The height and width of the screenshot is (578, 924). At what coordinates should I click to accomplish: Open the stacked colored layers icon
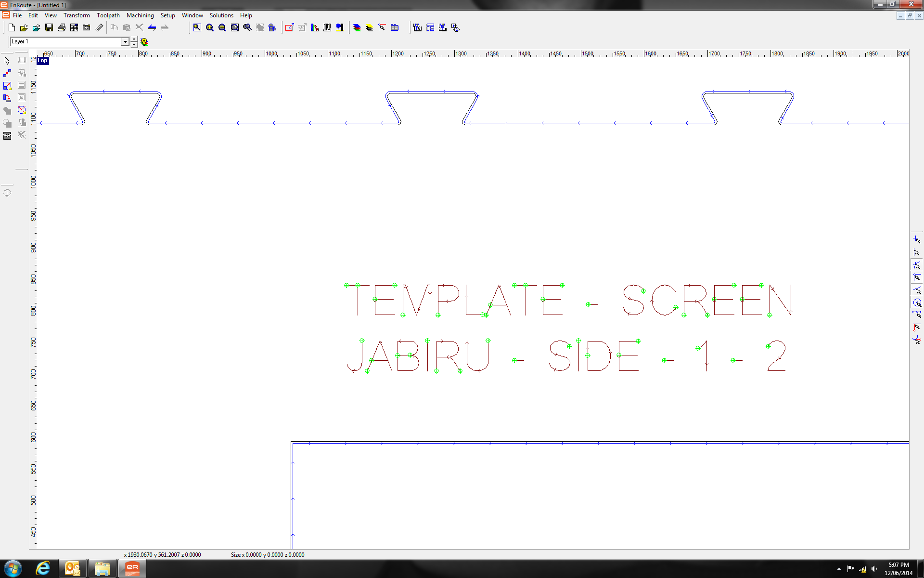tap(357, 28)
